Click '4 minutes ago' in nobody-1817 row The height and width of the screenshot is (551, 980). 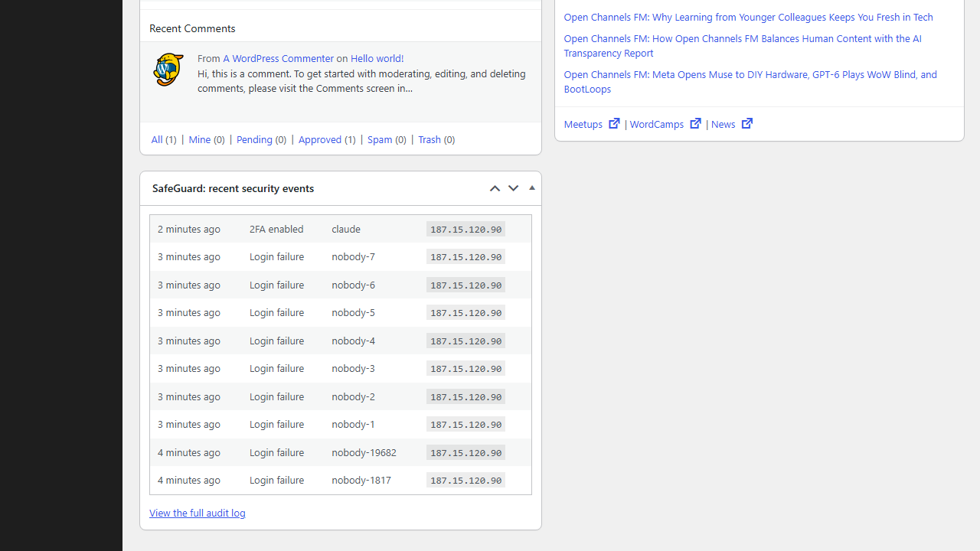(x=189, y=480)
